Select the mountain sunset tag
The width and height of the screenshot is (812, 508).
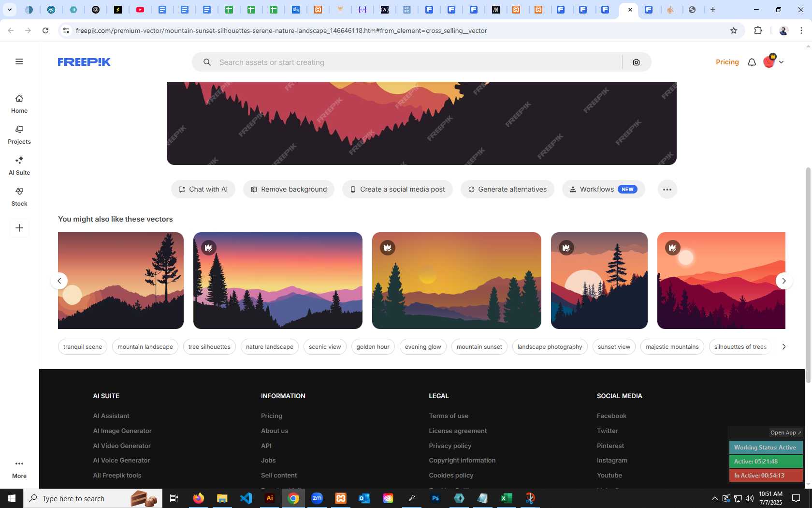coord(479,346)
